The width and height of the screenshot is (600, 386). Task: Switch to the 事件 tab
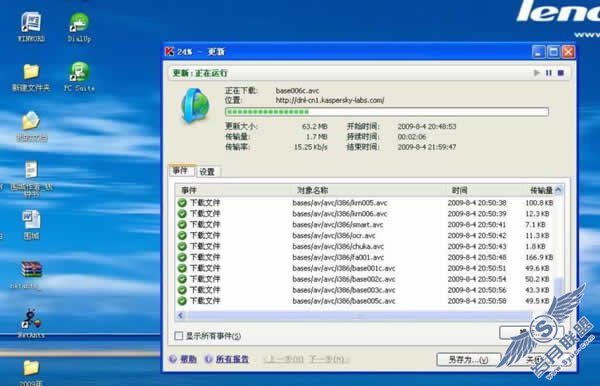(x=181, y=171)
